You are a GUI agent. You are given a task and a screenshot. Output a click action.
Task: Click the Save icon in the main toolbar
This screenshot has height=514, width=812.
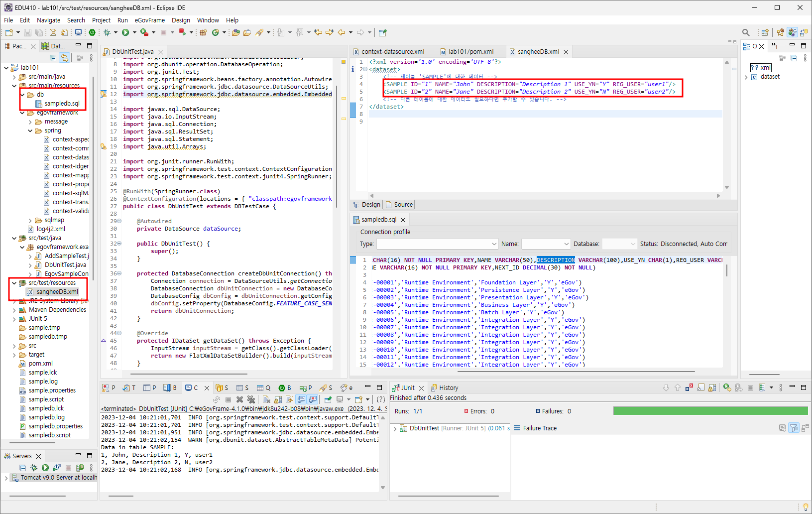[x=27, y=32]
